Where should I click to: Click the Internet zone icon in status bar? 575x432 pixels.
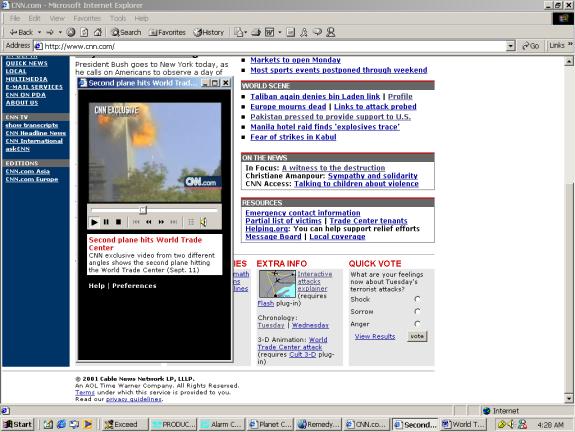pos(487,411)
